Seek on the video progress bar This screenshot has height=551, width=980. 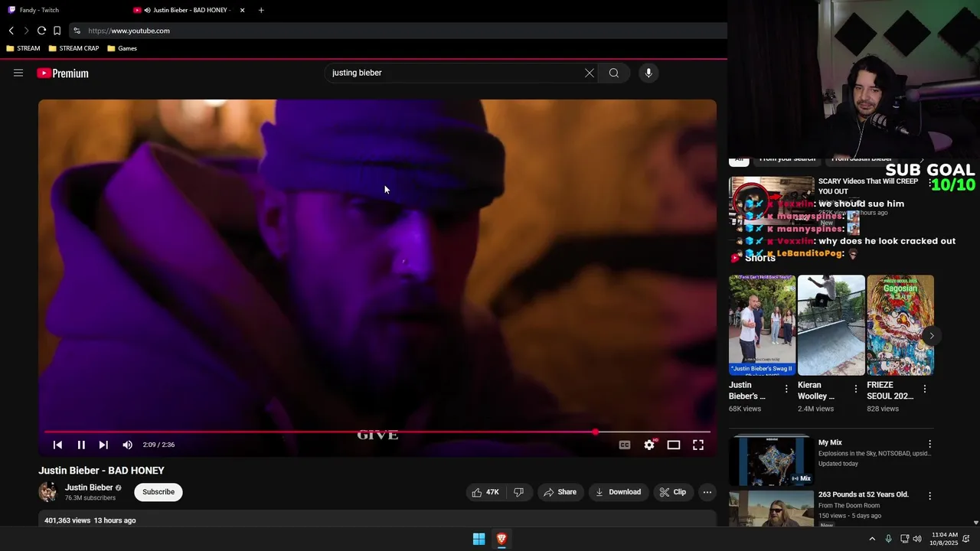(x=377, y=432)
